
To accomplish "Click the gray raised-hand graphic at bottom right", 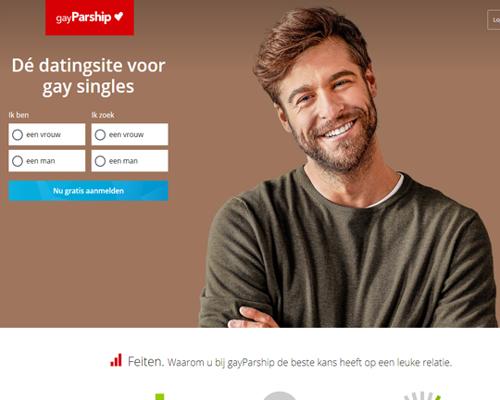I will tap(423, 396).
